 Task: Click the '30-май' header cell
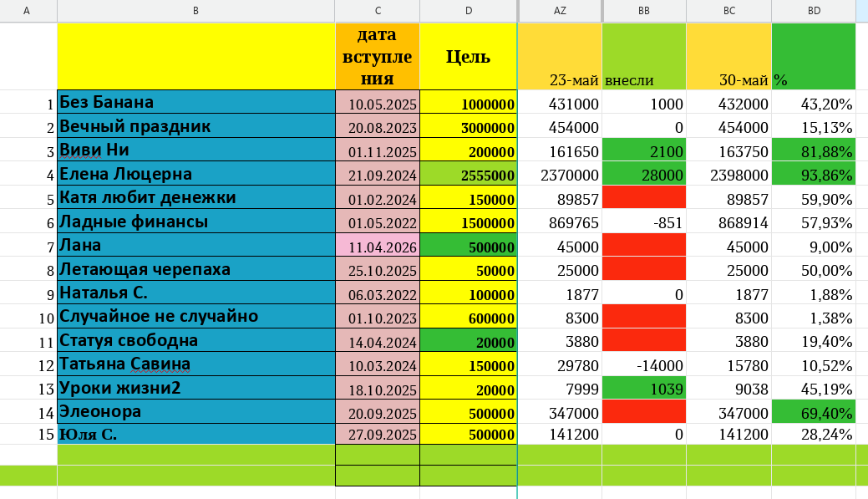[729, 56]
